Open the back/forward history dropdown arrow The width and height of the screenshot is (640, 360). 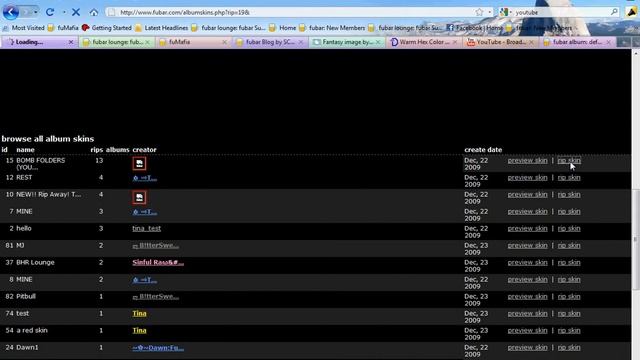click(x=36, y=12)
